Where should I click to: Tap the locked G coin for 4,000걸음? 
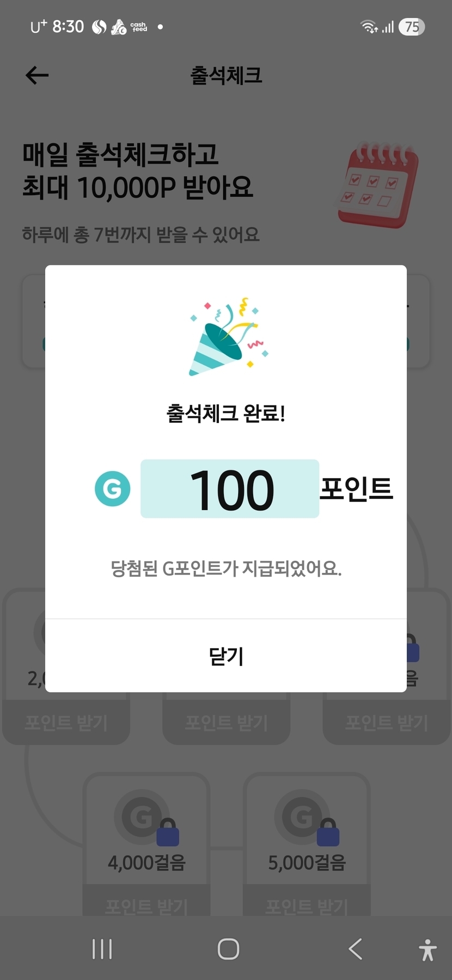(x=144, y=818)
